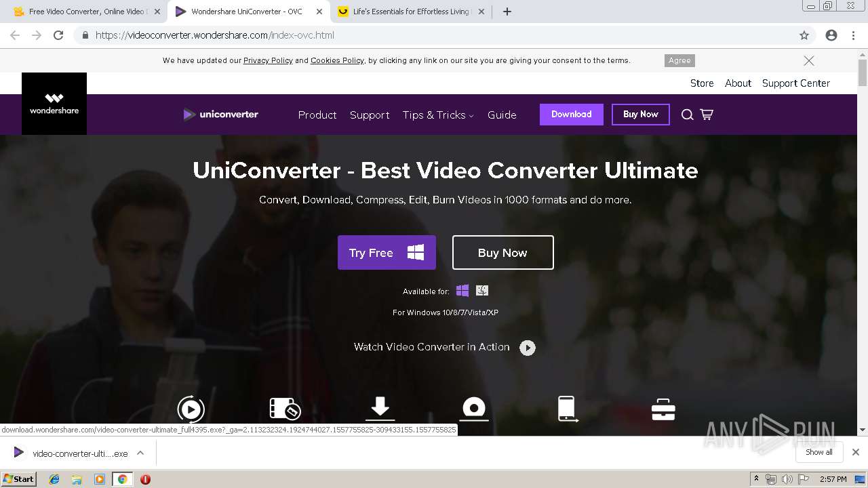Click the network tray icon
The image size is (868, 488).
click(x=771, y=479)
